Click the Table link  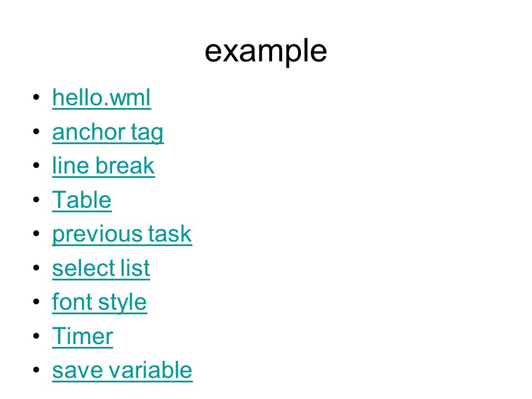(82, 200)
